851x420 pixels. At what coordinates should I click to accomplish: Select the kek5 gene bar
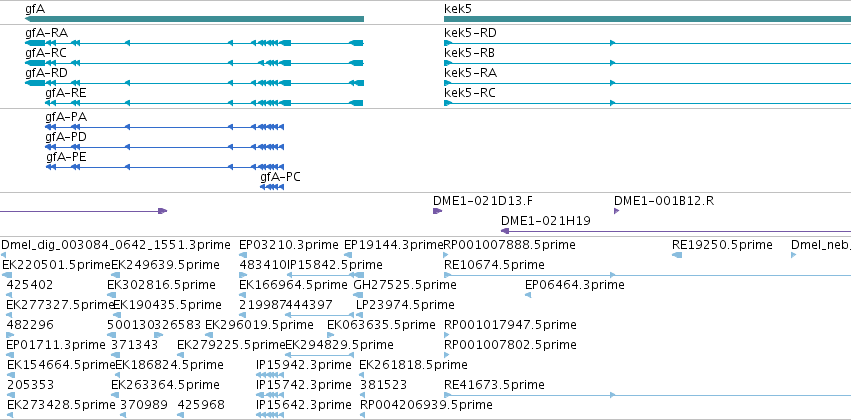coord(647,19)
